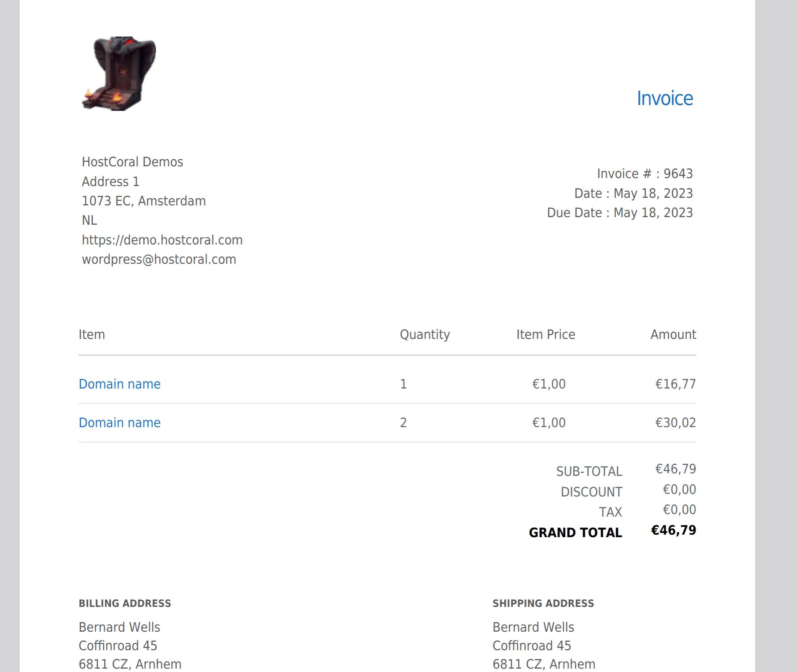This screenshot has width=798, height=672.
Task: Click the Item Price column header
Action: point(546,334)
